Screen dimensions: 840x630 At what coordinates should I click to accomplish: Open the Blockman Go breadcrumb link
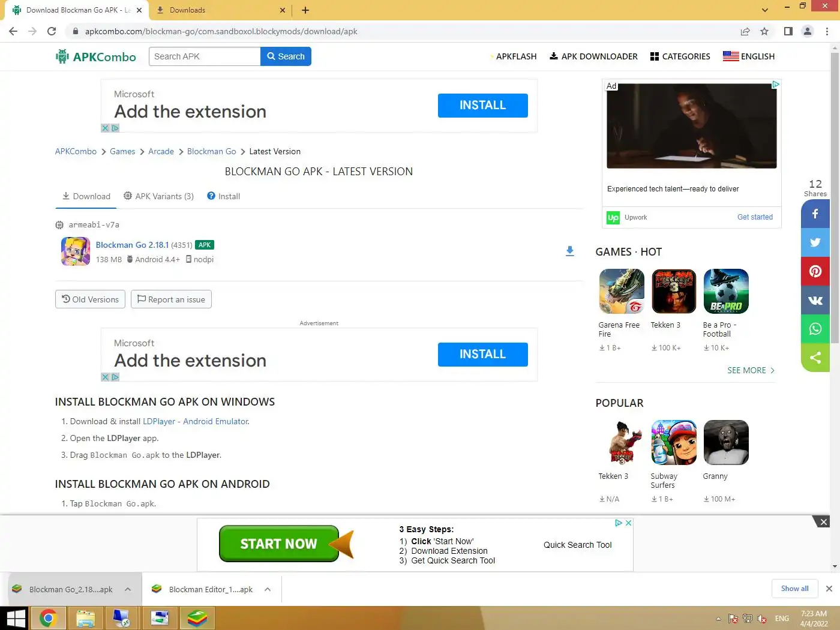pos(211,151)
